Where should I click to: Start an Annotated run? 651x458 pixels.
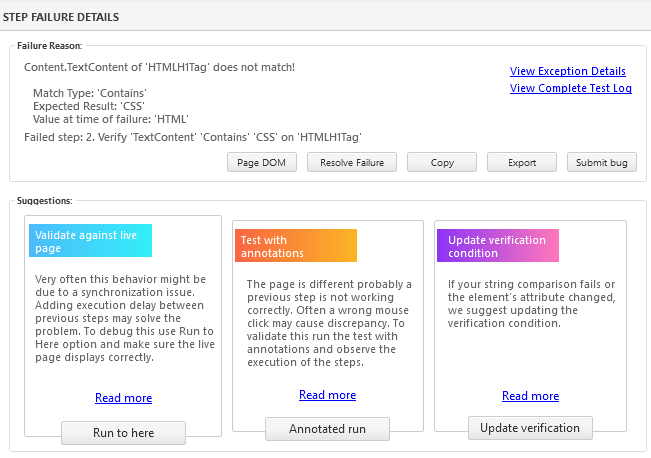(x=327, y=429)
